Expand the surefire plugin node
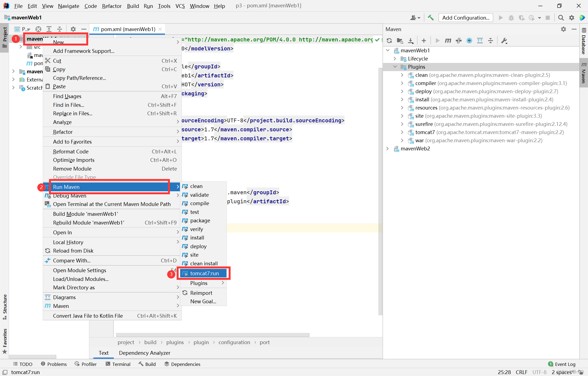The height and width of the screenshot is (376, 588). pos(402,124)
